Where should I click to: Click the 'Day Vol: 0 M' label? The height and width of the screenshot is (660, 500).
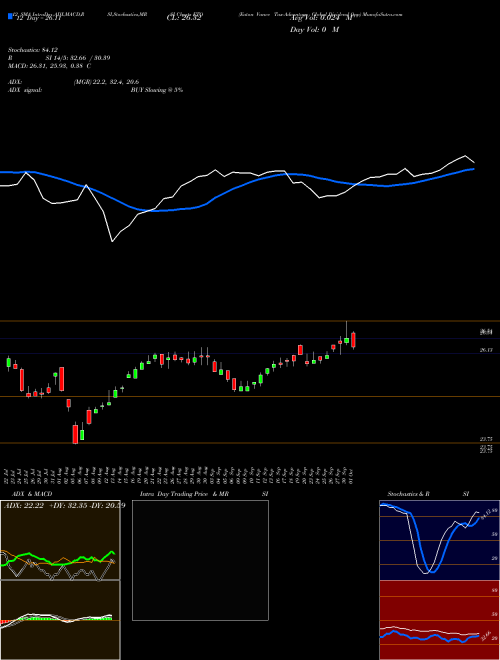(314, 30)
